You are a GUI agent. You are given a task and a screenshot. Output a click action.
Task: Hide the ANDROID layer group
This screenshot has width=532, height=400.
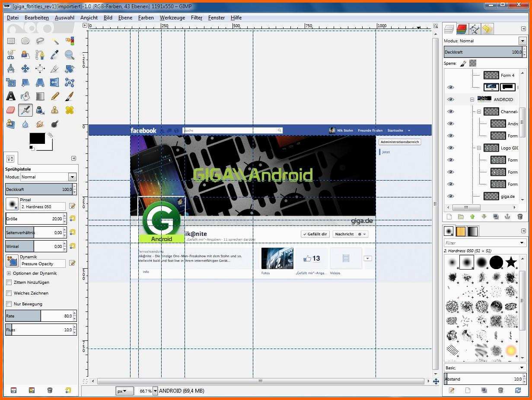coord(451,99)
